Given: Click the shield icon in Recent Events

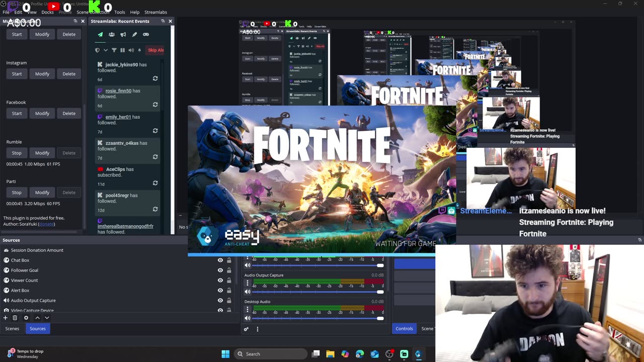Looking at the screenshot, I should (x=97, y=50).
